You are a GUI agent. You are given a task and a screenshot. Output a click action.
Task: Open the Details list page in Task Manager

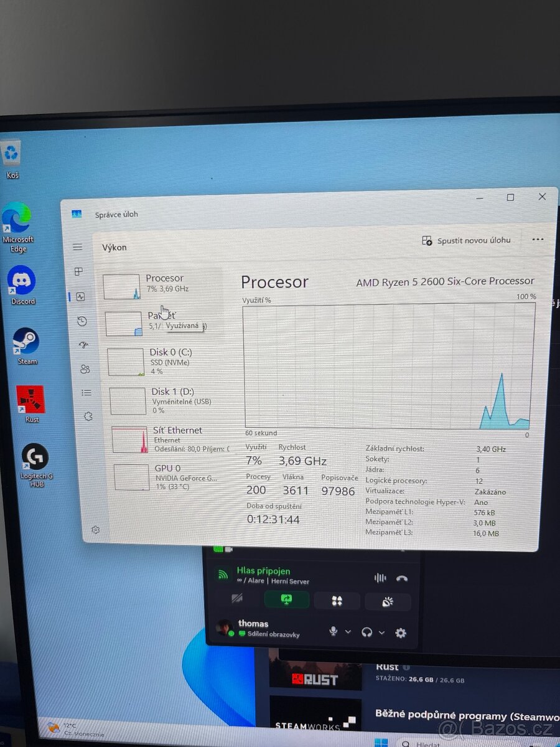pyautogui.click(x=86, y=393)
